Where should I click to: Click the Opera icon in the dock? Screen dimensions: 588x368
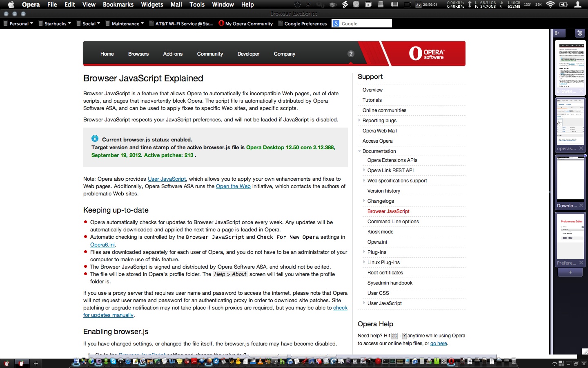coord(451,361)
